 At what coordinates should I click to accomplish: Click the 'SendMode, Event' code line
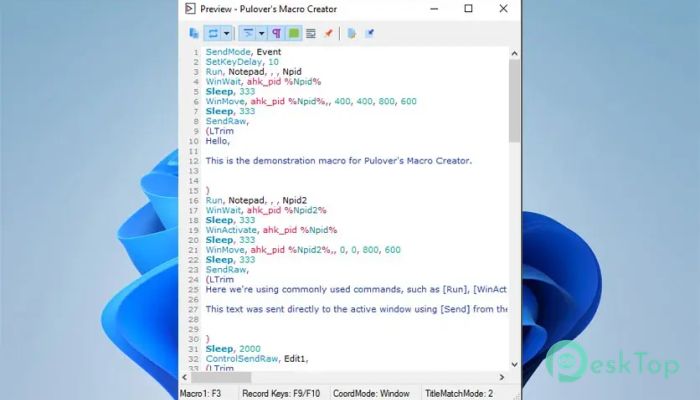point(243,52)
